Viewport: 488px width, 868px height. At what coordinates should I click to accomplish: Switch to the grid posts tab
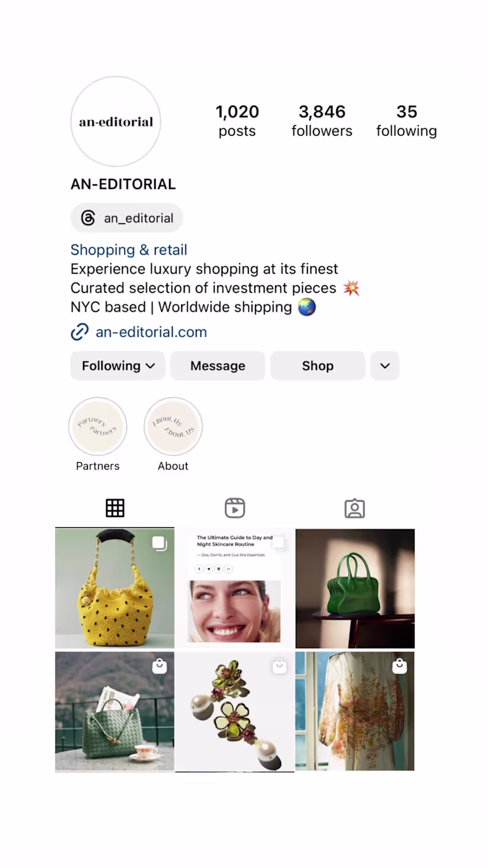(115, 508)
